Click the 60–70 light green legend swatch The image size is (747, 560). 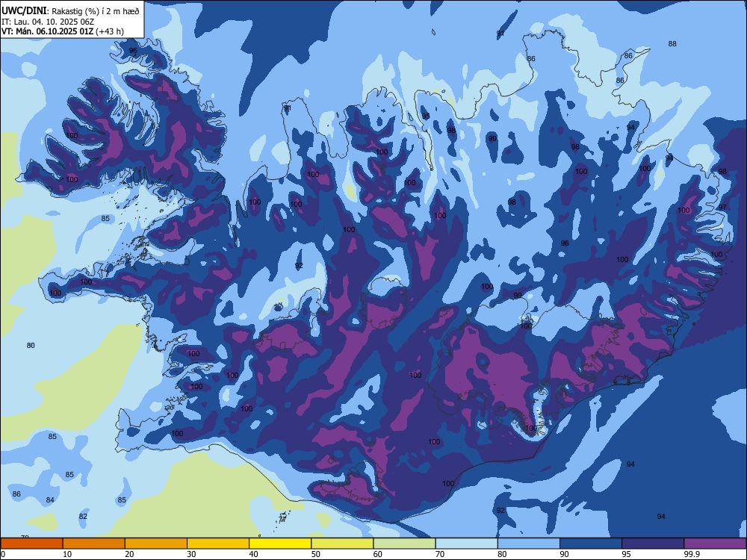[404, 544]
